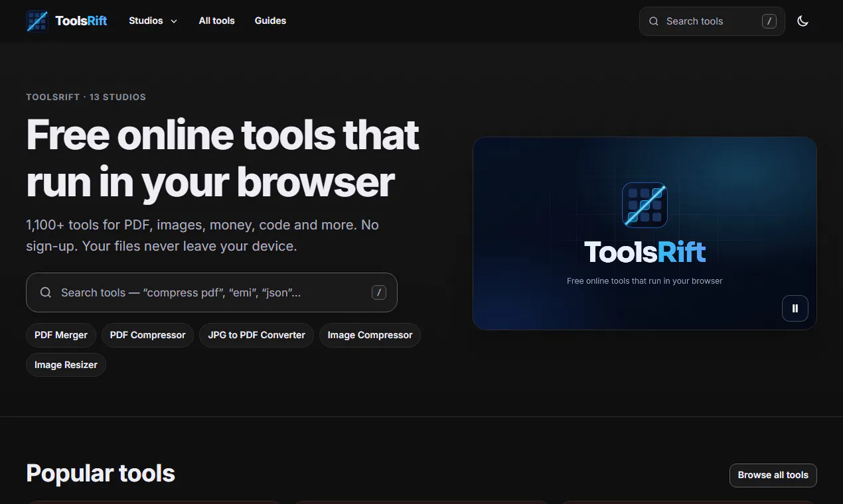This screenshot has height=504, width=843.
Task: Open the Image Resizer tool
Action: tap(66, 365)
